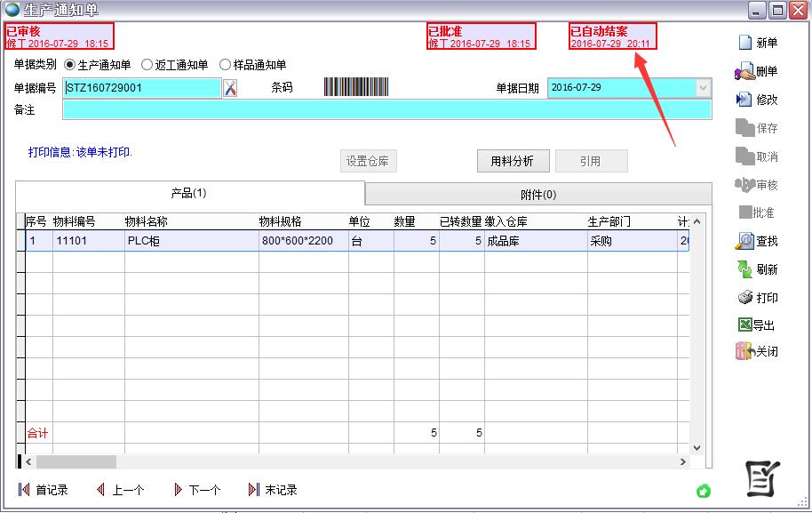
Task: Click the 备注 remarks input field
Action: coord(386,109)
